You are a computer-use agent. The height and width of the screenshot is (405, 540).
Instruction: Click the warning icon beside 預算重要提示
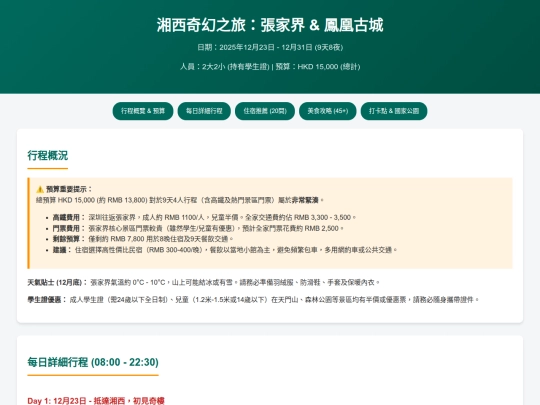40,189
